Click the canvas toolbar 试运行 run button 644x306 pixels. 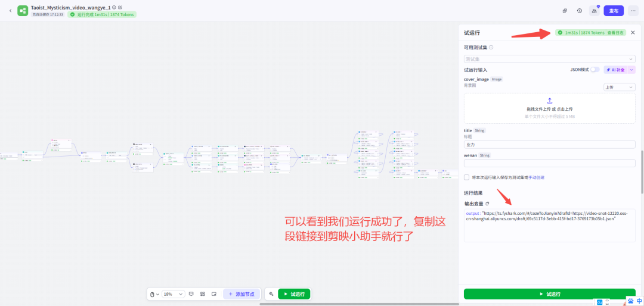pos(294,294)
